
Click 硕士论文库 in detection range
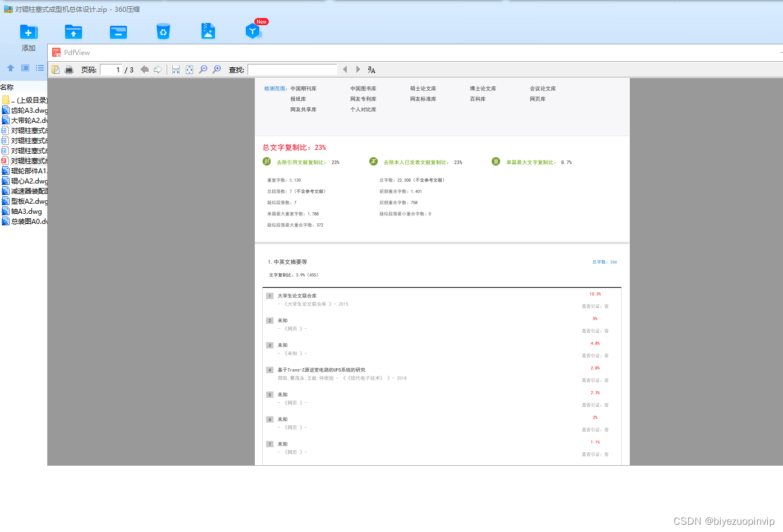click(423, 89)
